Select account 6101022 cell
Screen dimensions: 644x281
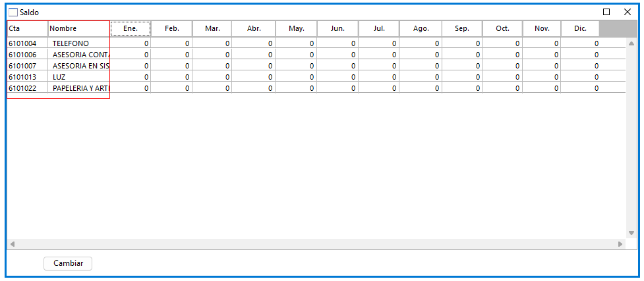pos(28,88)
